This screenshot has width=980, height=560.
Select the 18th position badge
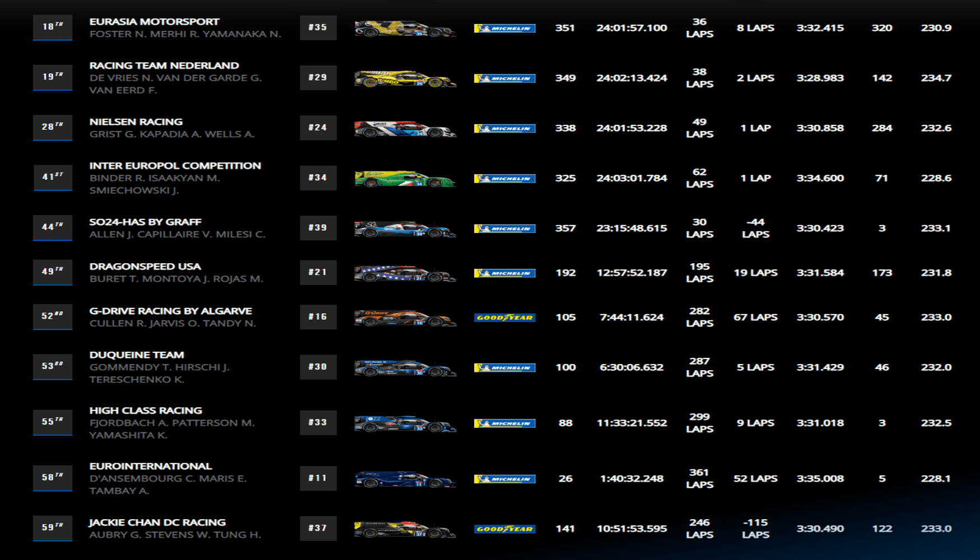point(53,27)
